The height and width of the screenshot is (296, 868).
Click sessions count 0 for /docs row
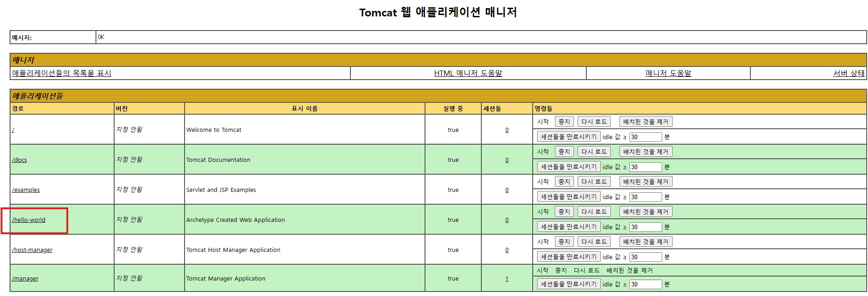click(507, 160)
